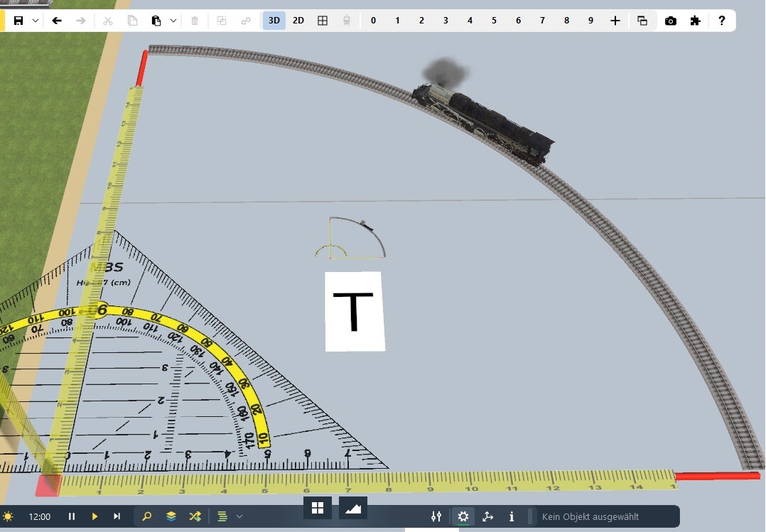
Task: Open the layers stack icon
Action: (x=171, y=516)
